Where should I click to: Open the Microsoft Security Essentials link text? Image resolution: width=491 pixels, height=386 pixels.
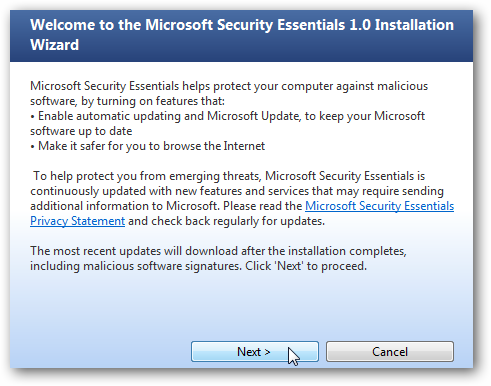pos(379,206)
